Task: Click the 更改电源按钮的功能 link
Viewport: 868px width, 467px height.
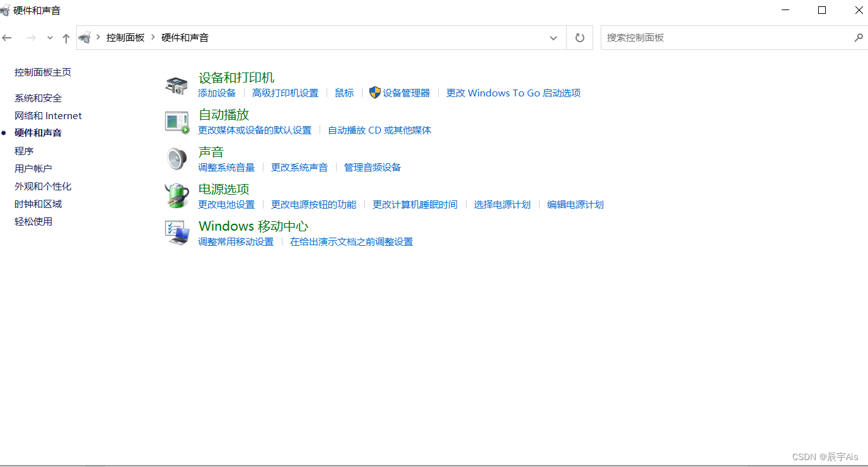Action: click(x=314, y=205)
